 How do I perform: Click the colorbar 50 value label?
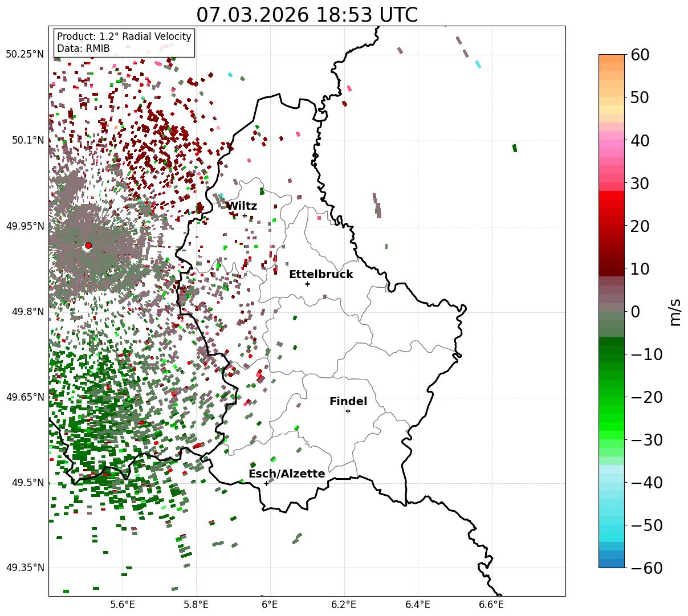[x=641, y=98]
